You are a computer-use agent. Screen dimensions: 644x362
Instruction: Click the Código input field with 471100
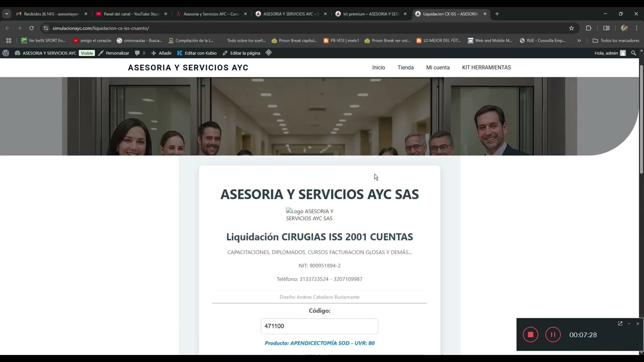[319, 326]
